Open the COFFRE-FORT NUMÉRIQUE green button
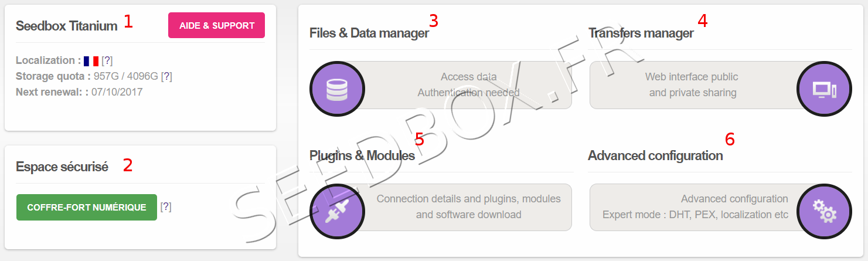868x261 pixels. point(87,207)
